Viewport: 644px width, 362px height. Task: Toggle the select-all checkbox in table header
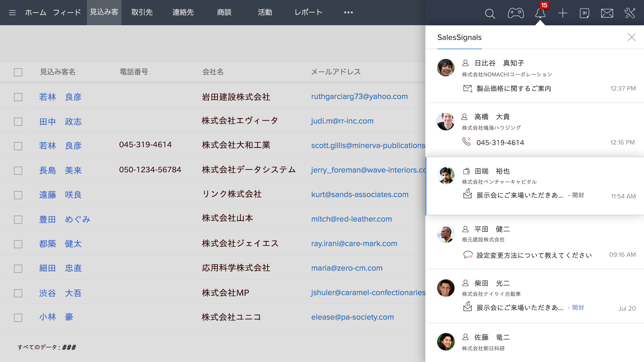click(x=18, y=72)
